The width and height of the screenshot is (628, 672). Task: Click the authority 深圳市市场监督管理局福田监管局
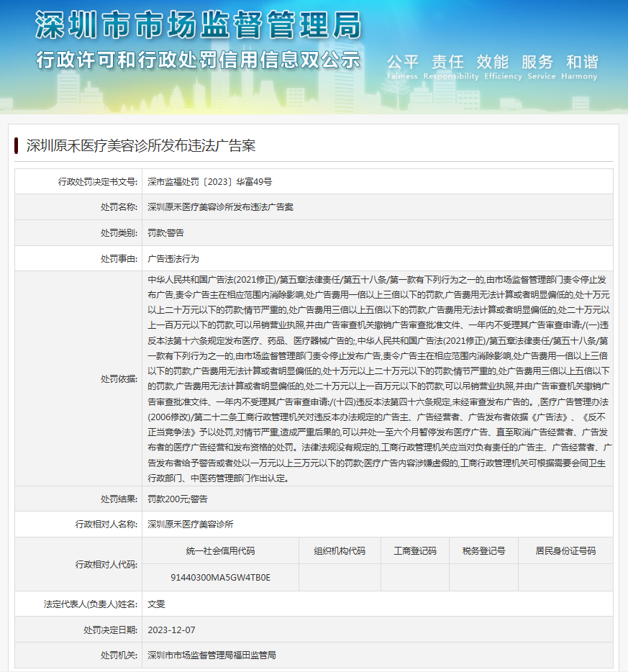click(x=212, y=655)
